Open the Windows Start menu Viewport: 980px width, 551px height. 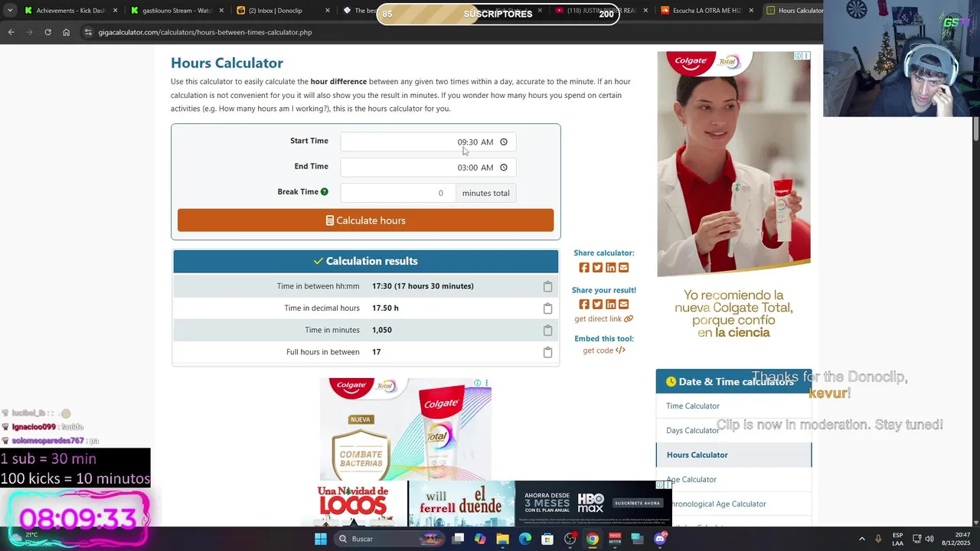[321, 539]
